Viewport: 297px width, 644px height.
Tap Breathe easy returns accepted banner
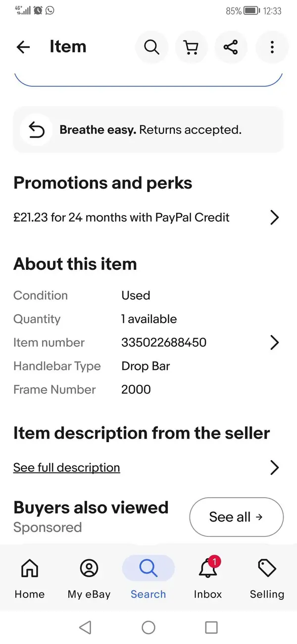point(148,130)
